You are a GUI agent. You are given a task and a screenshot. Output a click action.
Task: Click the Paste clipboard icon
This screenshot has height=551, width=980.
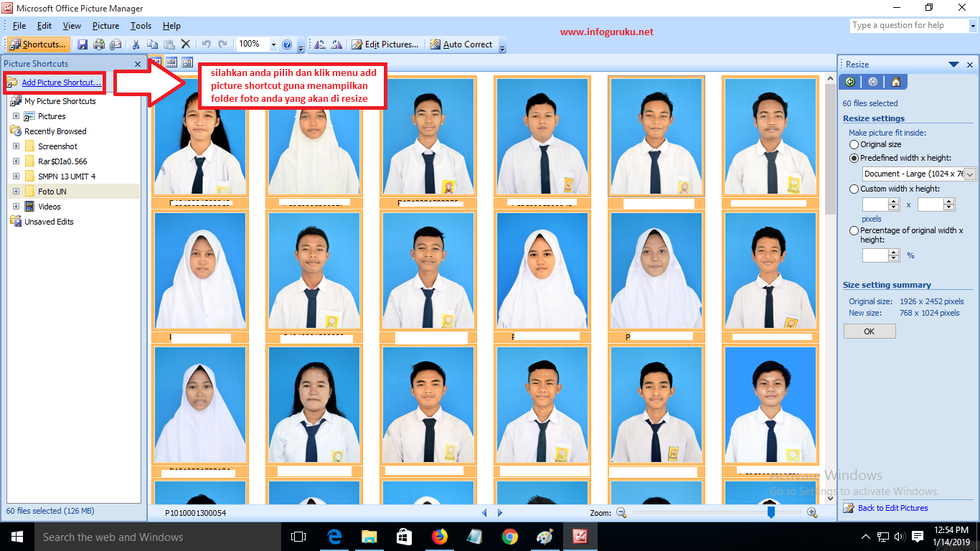[169, 44]
